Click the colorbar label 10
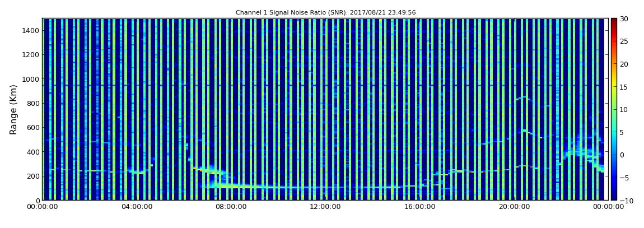644x228 pixels. tap(623, 109)
